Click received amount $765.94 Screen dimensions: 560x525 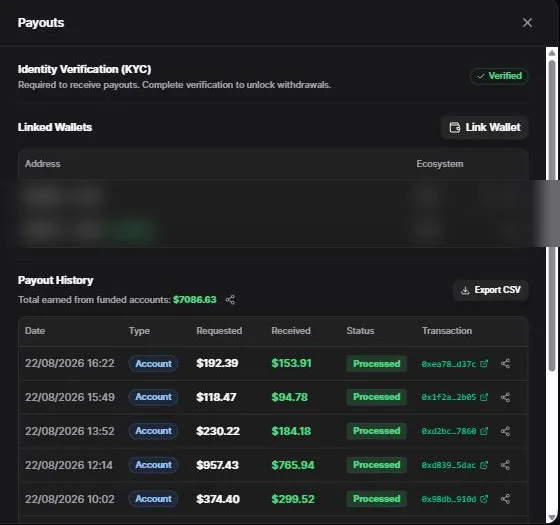click(293, 465)
